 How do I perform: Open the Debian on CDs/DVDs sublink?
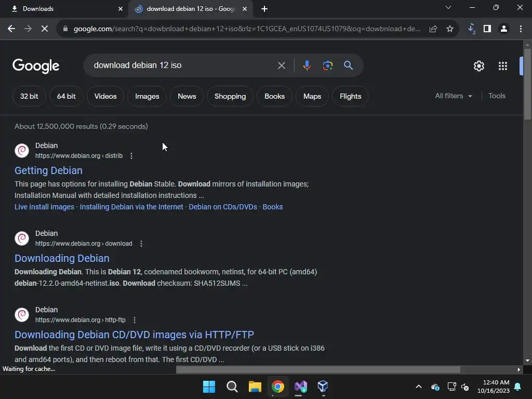click(x=223, y=207)
